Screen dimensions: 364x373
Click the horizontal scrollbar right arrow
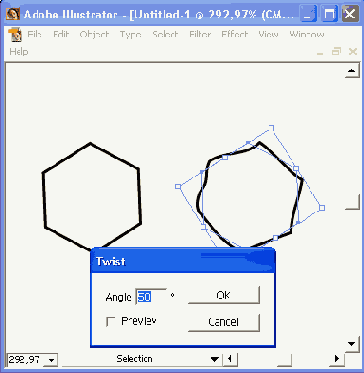337,359
